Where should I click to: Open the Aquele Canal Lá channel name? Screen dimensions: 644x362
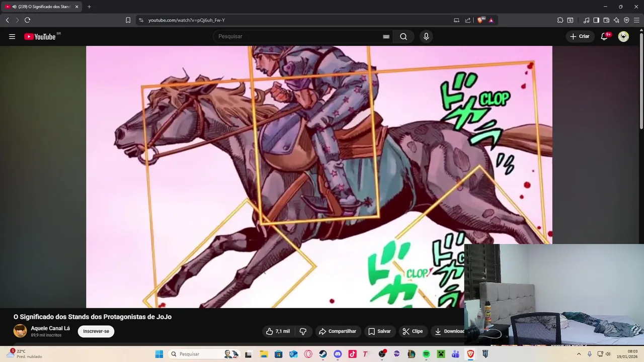click(x=50, y=328)
